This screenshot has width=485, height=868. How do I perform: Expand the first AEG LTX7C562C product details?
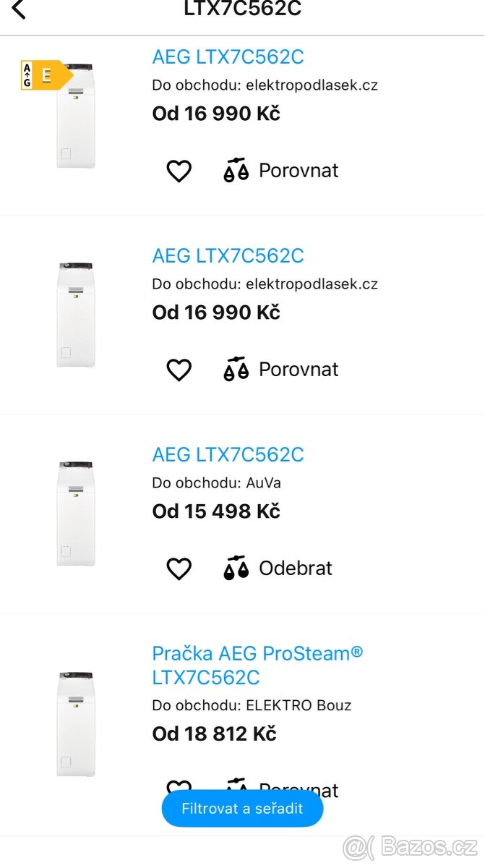click(x=228, y=57)
